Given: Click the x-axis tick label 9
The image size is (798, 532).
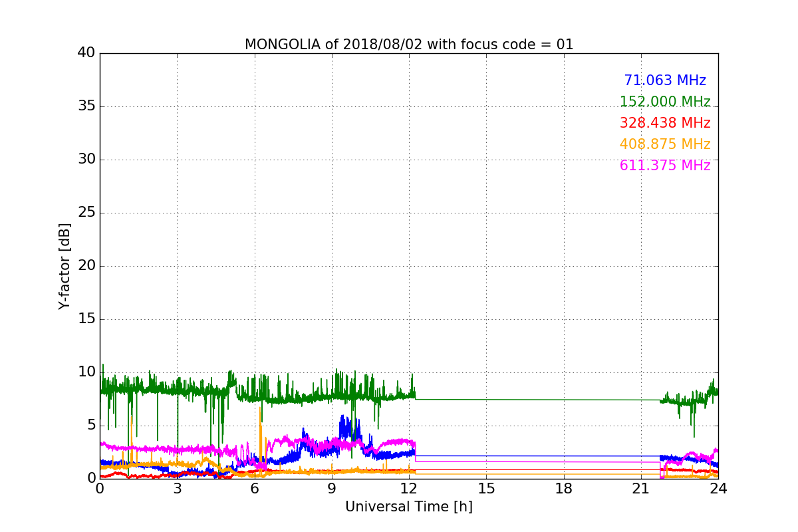Looking at the screenshot, I should [332, 488].
